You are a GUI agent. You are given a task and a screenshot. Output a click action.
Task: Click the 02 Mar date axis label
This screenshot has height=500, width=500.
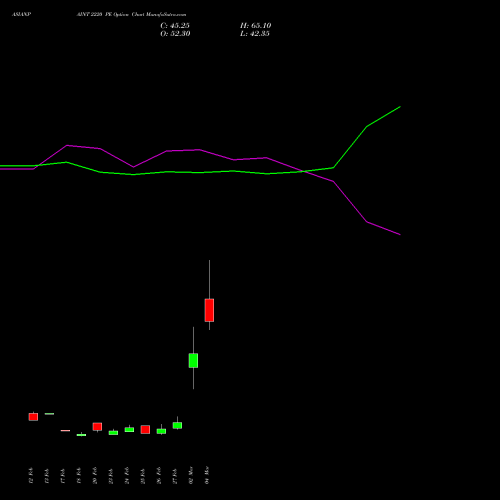click(191, 475)
